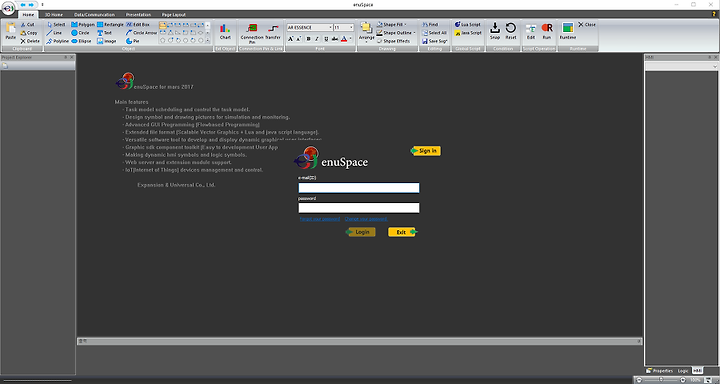
Task: Toggle strikethrough text formatting
Action: [x=335, y=39]
